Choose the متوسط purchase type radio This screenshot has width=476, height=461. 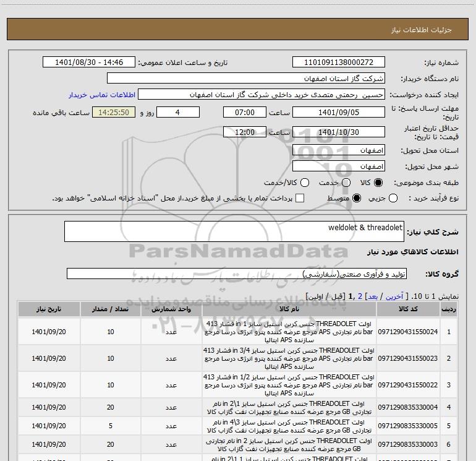pos(357,199)
